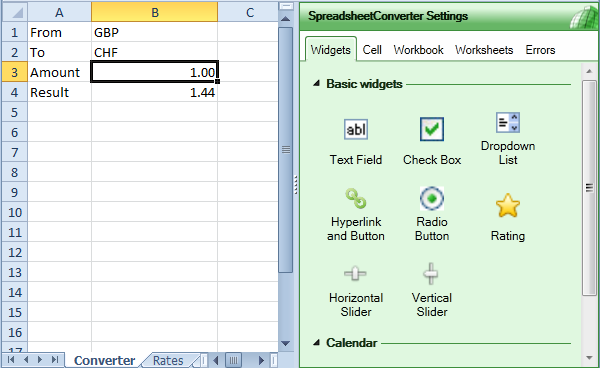Click cell B1 containing GBP
Screen dimensions: 600x368
coord(154,32)
